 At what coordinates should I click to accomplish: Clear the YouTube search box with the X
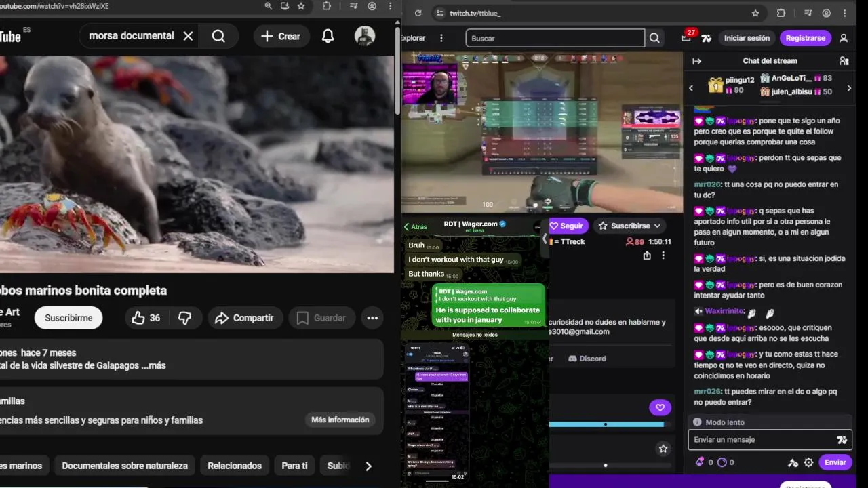pos(188,36)
